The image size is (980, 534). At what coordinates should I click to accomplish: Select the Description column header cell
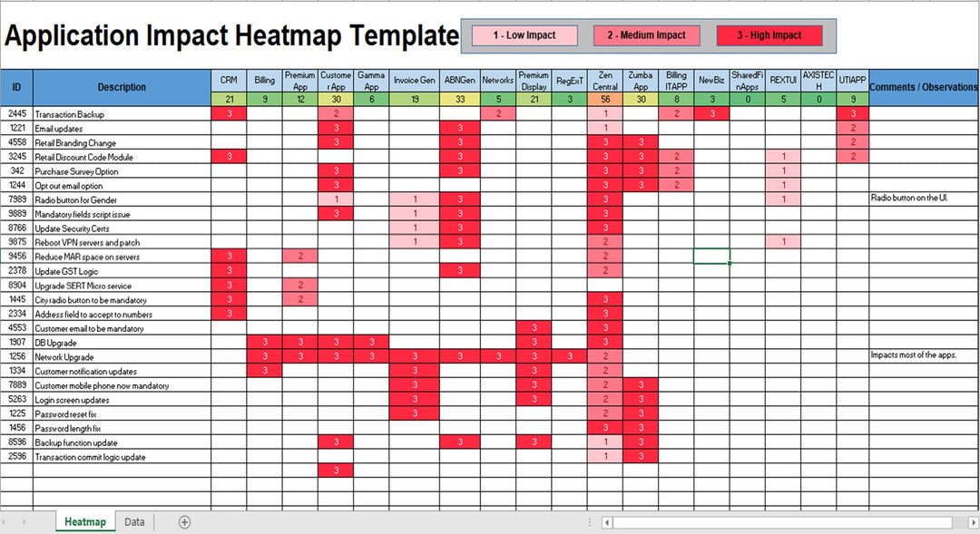[122, 87]
